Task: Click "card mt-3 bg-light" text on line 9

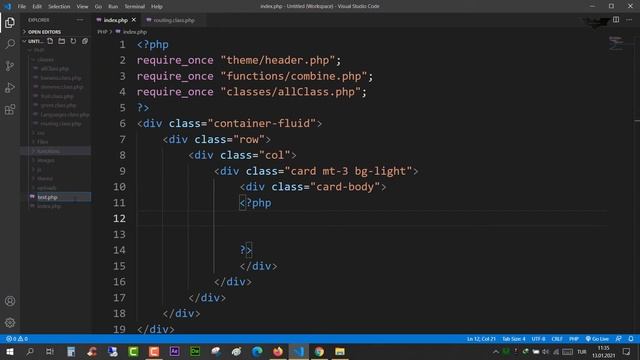Action: [348, 171]
